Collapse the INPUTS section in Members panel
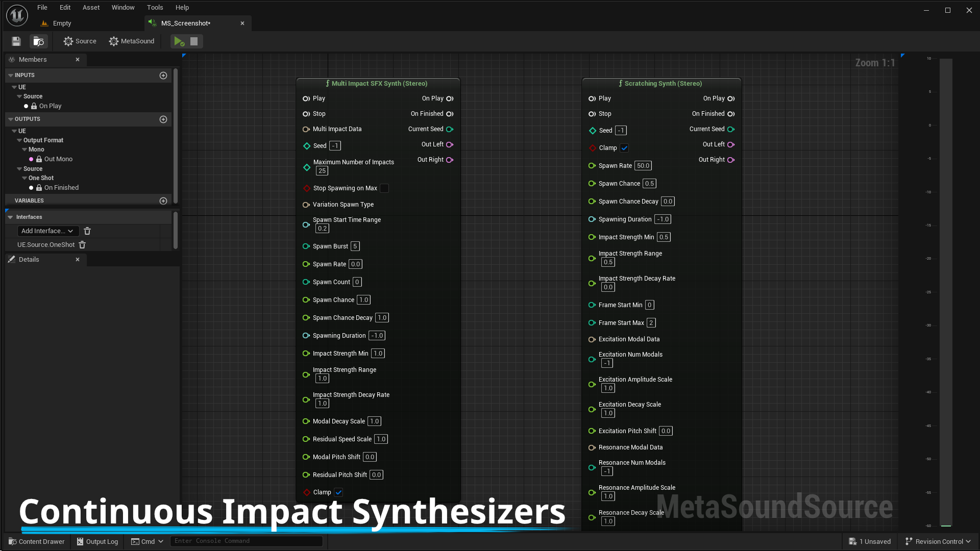The width and height of the screenshot is (980, 551). tap(11, 75)
